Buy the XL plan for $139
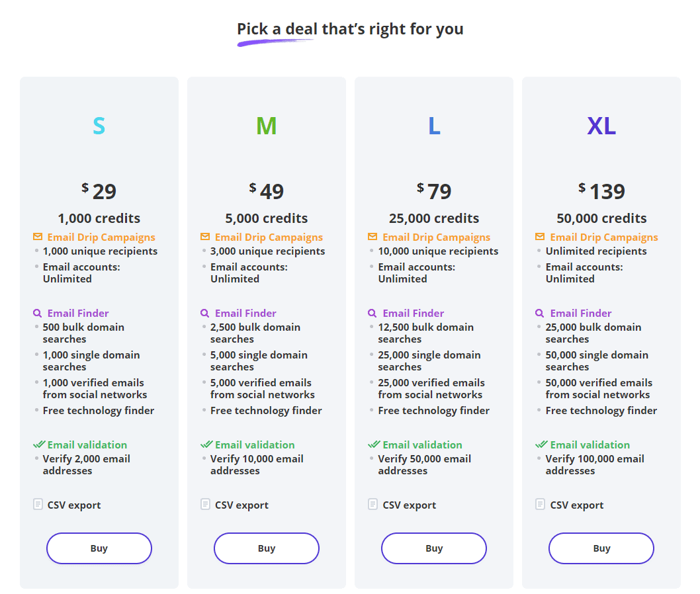Image resolution: width=700 pixels, height=594 pixels. (601, 548)
